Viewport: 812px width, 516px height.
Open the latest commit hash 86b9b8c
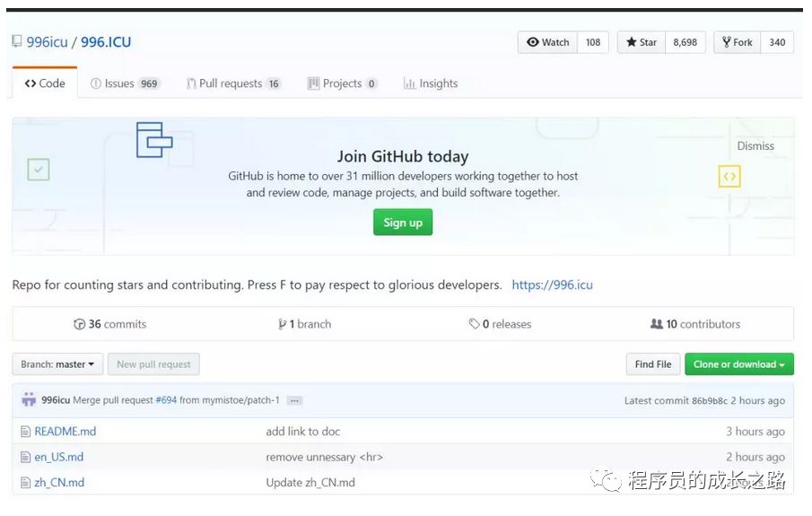pyautogui.click(x=710, y=400)
